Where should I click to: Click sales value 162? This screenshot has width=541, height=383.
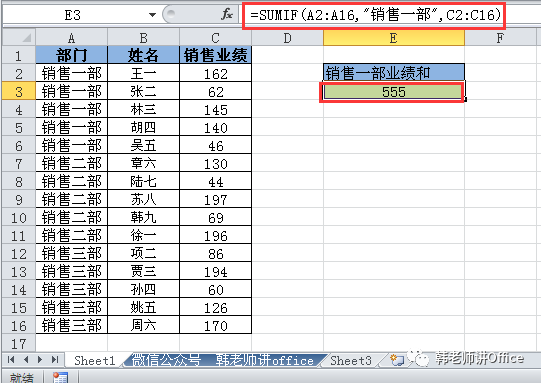tap(216, 73)
